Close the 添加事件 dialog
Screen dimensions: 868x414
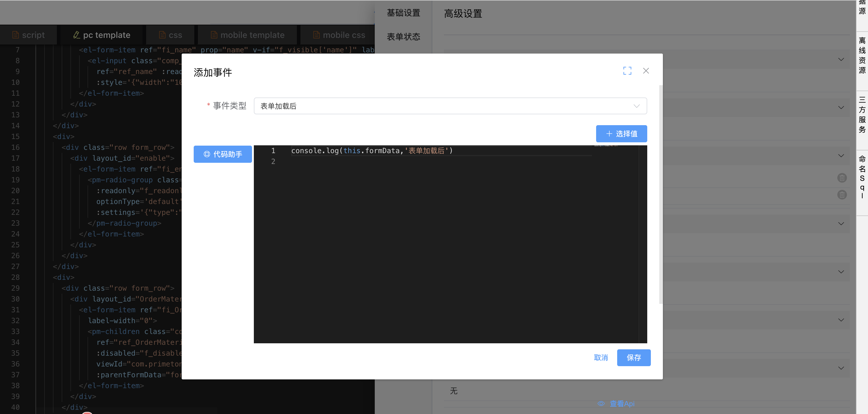(646, 71)
